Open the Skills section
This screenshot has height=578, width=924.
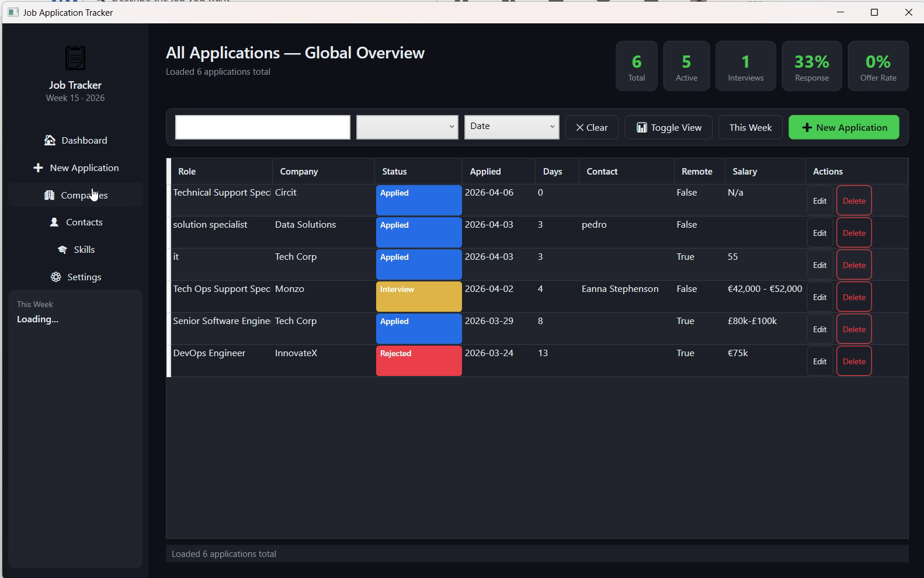pos(75,249)
